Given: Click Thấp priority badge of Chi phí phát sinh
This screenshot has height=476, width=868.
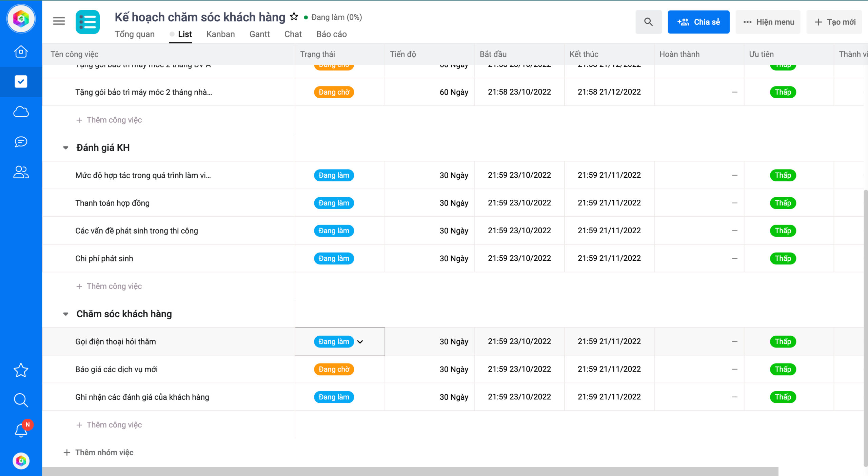Looking at the screenshot, I should (x=783, y=258).
